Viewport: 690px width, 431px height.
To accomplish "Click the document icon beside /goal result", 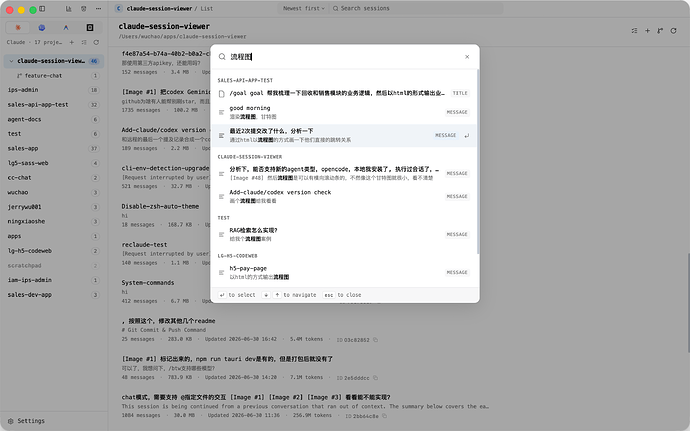I will 221,93.
